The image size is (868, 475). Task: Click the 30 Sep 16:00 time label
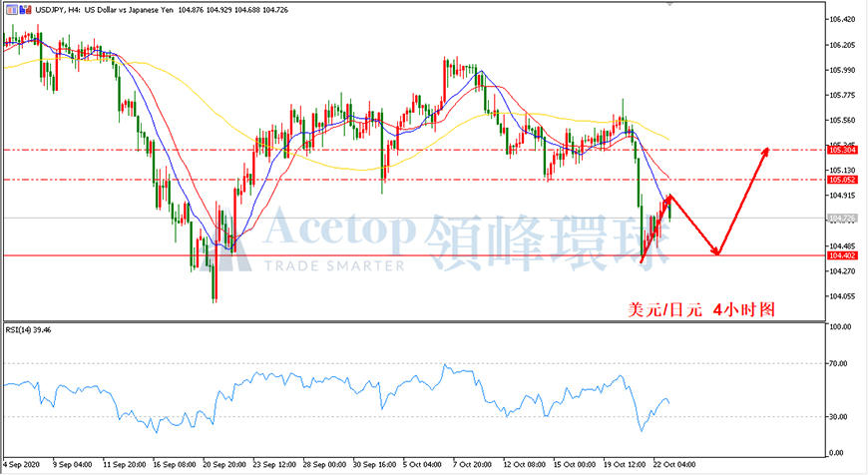(x=374, y=464)
